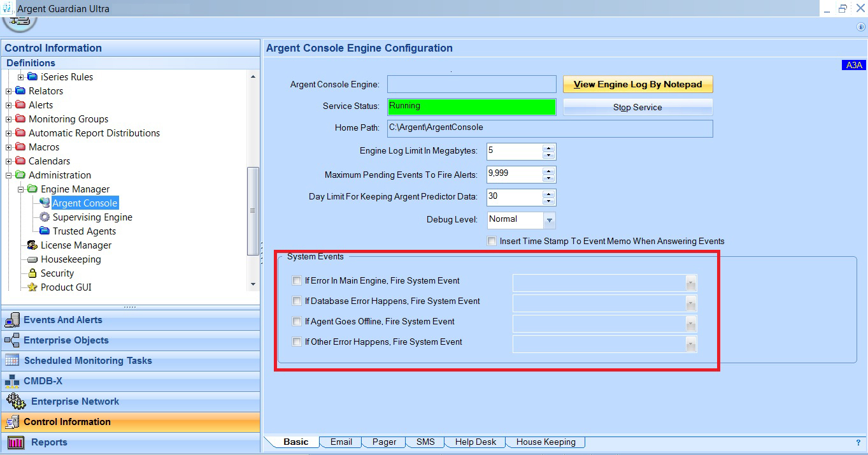
Task: Click View Engine Log By Notepad button
Action: [x=637, y=84]
